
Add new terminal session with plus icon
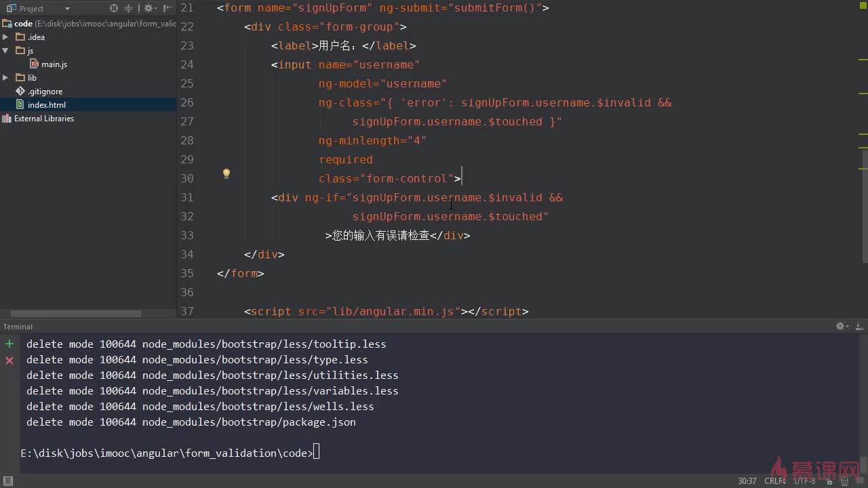pos(9,344)
